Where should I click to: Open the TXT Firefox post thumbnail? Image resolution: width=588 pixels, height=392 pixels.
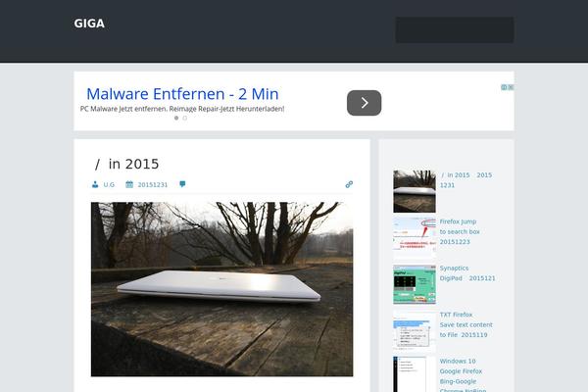tap(415, 331)
